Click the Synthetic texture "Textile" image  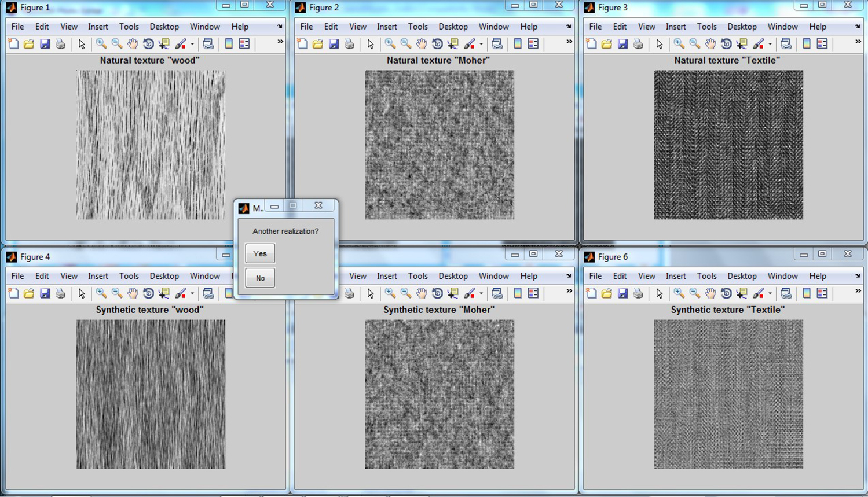[728, 394]
